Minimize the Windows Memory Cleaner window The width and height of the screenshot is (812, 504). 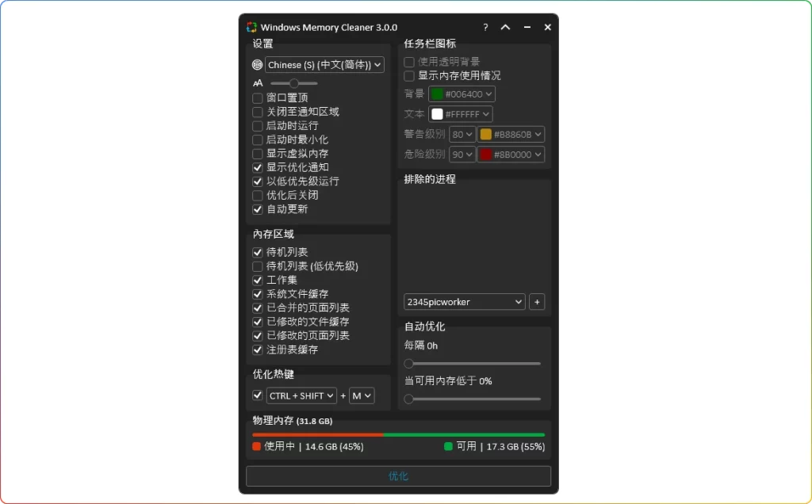point(527,28)
